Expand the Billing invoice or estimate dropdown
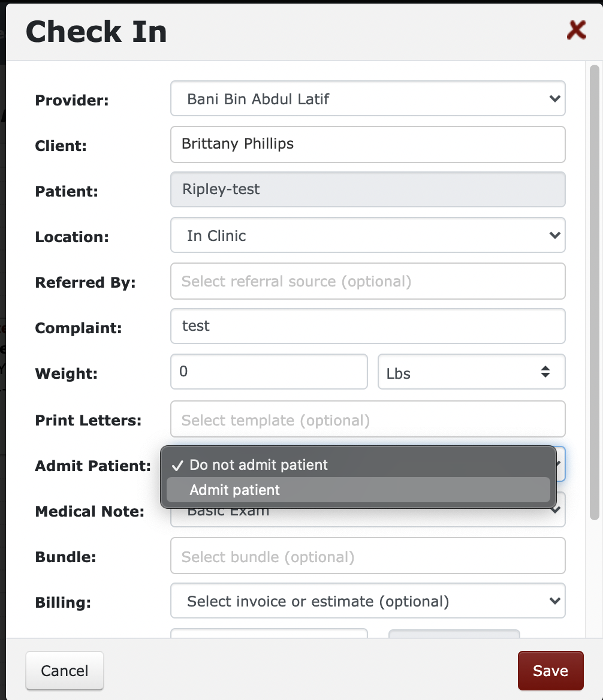The image size is (603, 700). 367,601
